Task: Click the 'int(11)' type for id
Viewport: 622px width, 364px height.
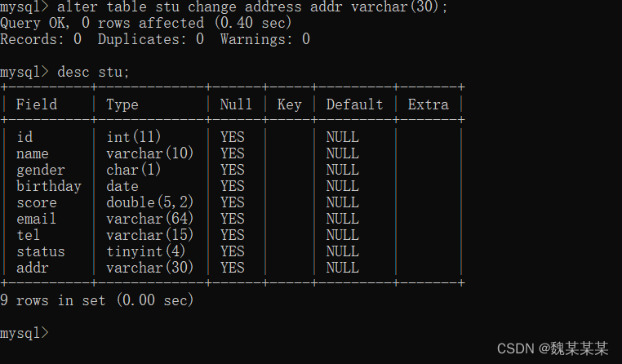Action: point(134,137)
